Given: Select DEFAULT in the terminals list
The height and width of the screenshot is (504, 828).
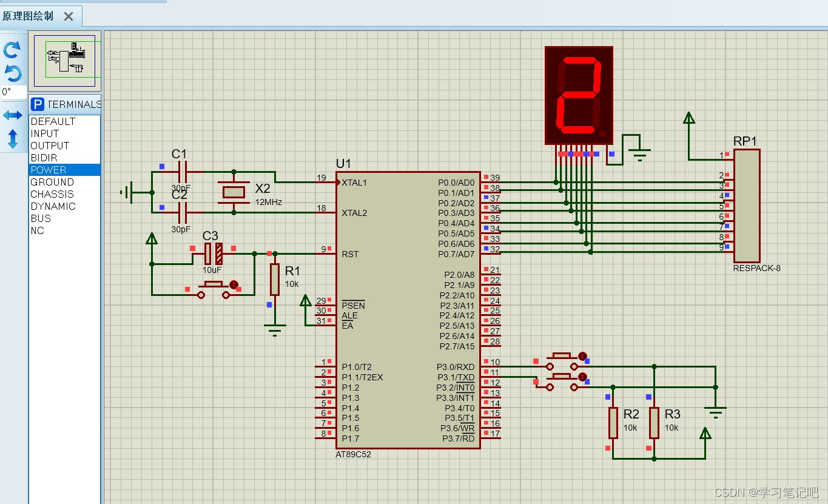Looking at the screenshot, I should [64, 121].
